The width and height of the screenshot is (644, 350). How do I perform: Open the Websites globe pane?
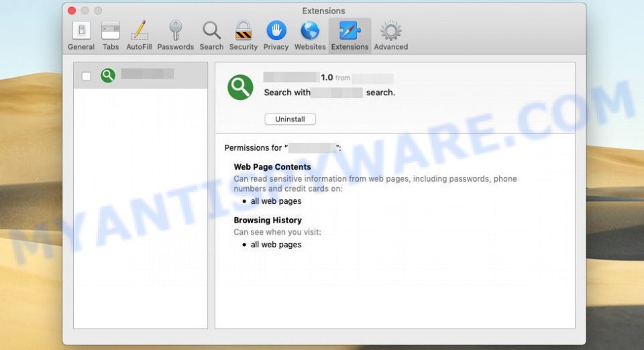310,36
